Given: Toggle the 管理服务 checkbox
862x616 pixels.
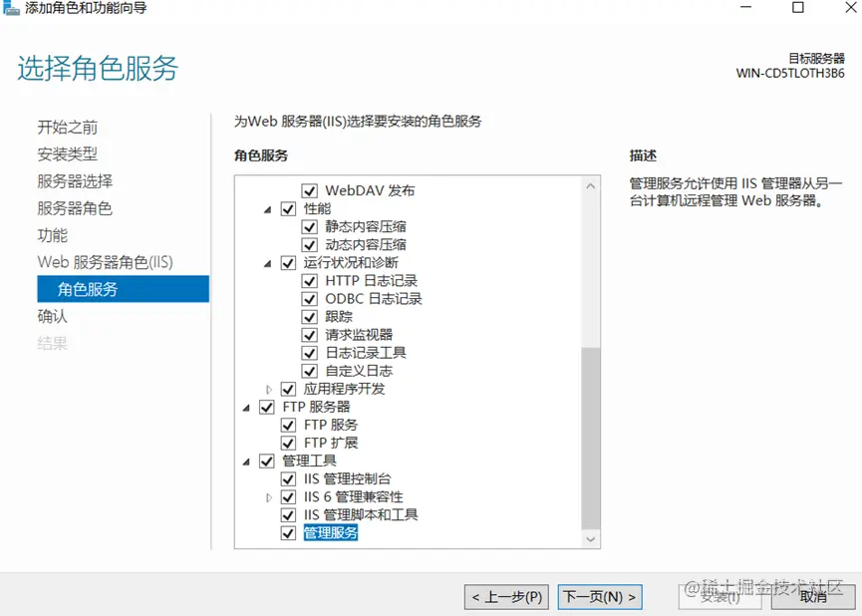Looking at the screenshot, I should click(288, 533).
